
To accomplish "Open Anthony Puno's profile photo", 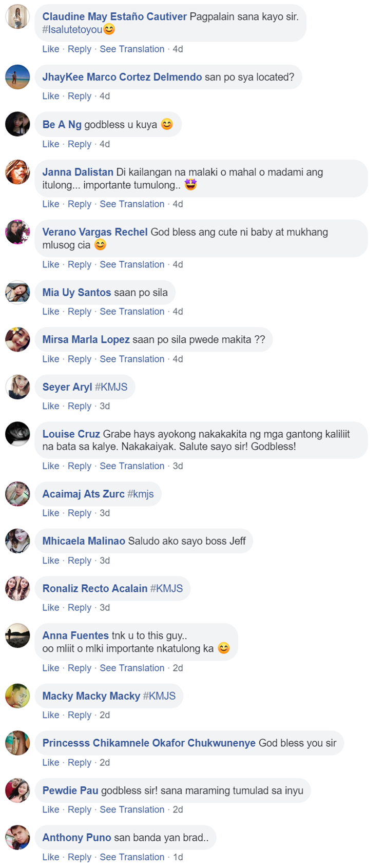I will [x=17, y=838].
